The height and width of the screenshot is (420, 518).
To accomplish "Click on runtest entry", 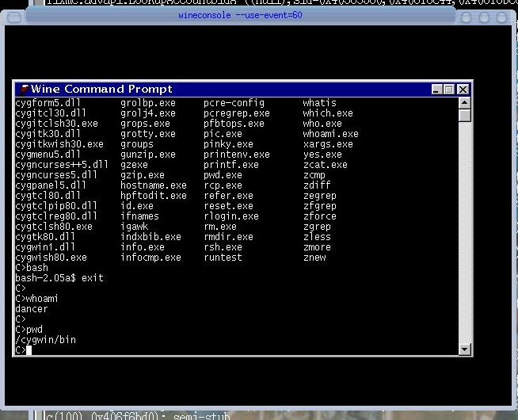I will [x=223, y=257].
